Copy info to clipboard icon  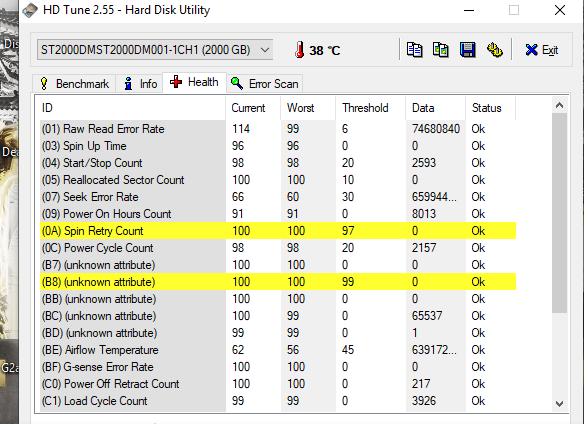click(414, 50)
